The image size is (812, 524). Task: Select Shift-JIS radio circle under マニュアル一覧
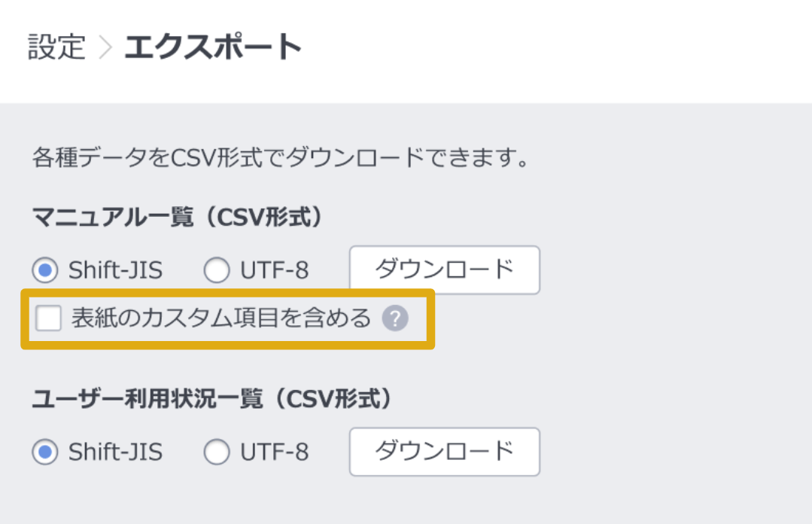(46, 270)
